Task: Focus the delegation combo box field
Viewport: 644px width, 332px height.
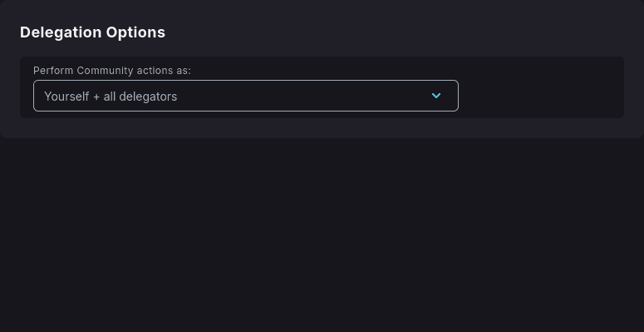Action: (x=246, y=96)
